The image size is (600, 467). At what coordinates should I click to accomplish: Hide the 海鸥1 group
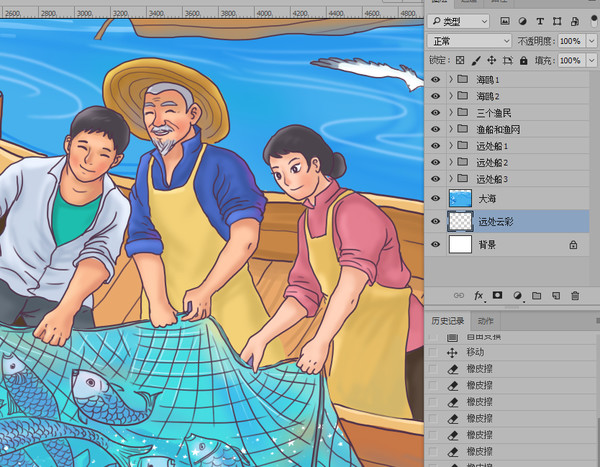[435, 80]
